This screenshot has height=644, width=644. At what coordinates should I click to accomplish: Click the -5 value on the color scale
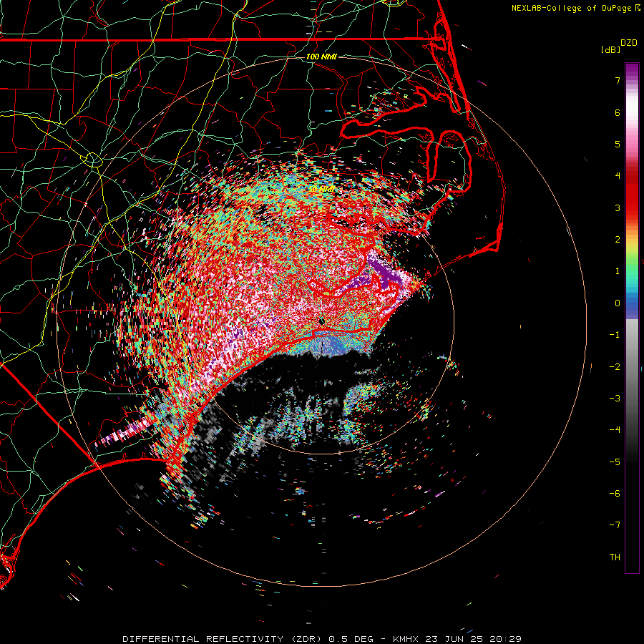(x=615, y=462)
